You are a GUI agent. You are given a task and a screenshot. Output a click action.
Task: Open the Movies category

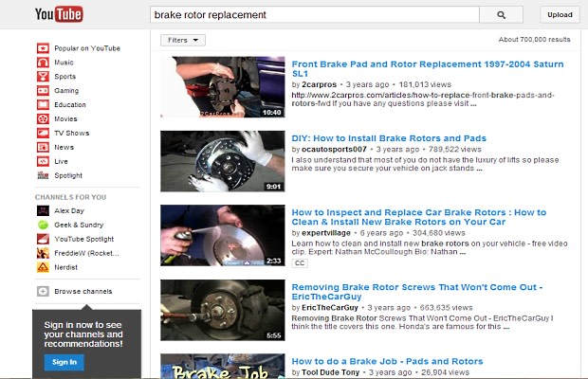(65, 119)
